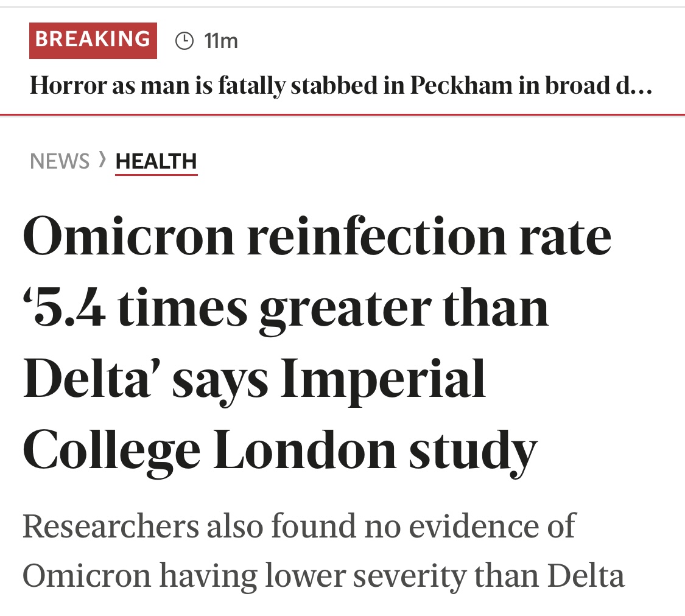Click the word Horror in the breaking banner
This screenshot has height=616, width=685.
[68, 86]
